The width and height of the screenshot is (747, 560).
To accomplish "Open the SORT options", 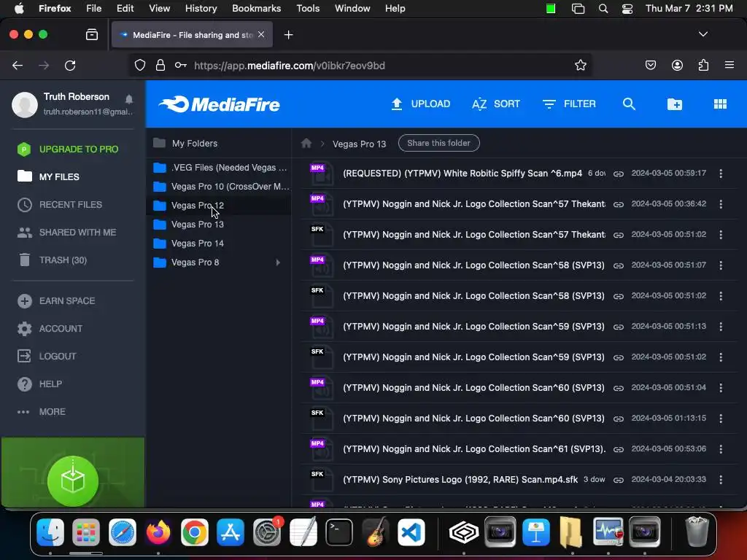I will click(496, 104).
